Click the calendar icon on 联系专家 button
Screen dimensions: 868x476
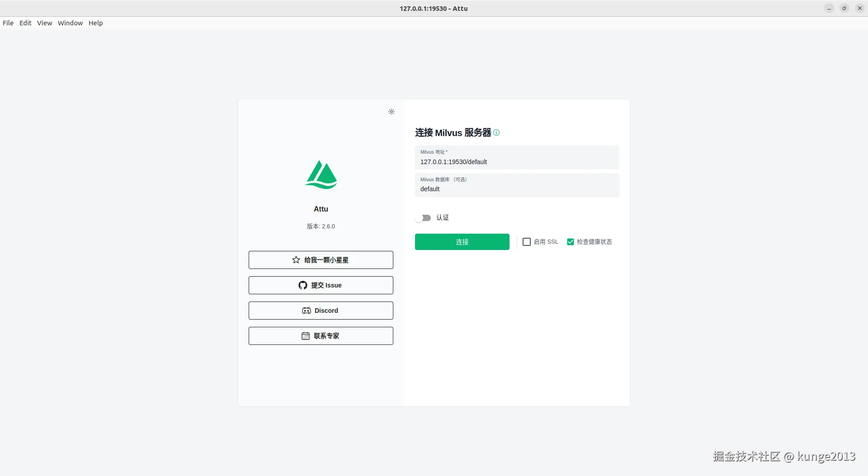(x=305, y=336)
